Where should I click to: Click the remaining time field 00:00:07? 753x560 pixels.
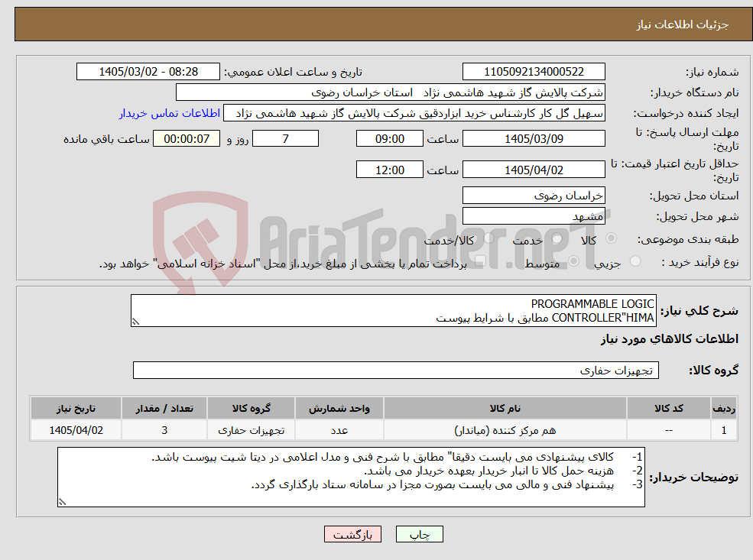point(187,139)
